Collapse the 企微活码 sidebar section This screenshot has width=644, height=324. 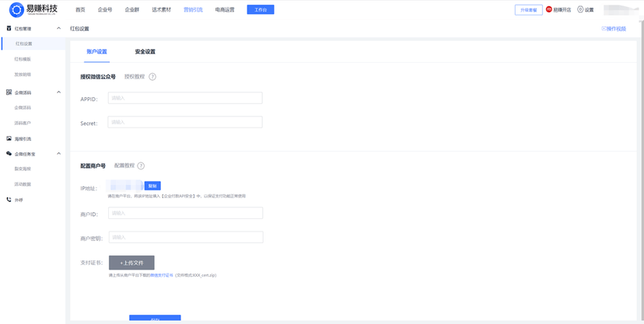click(59, 92)
